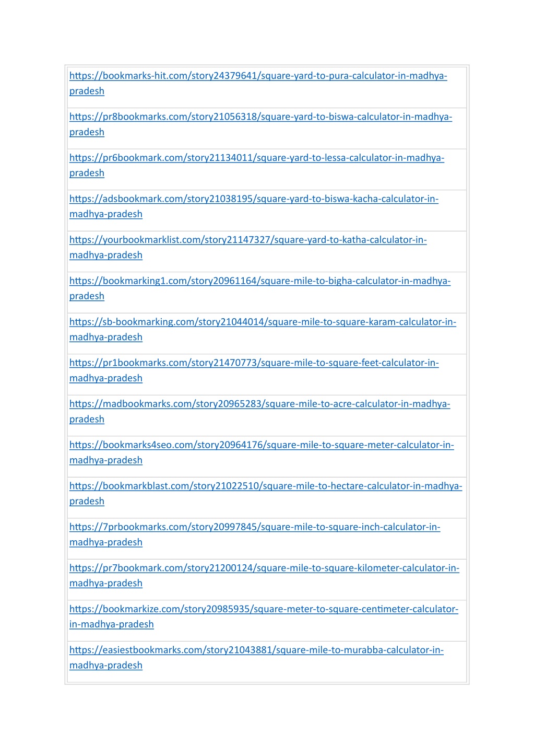This screenshot has height=756, width=534.
Task: Click story21022510 in the bookmarkblast URL
Action: coord(227,486)
